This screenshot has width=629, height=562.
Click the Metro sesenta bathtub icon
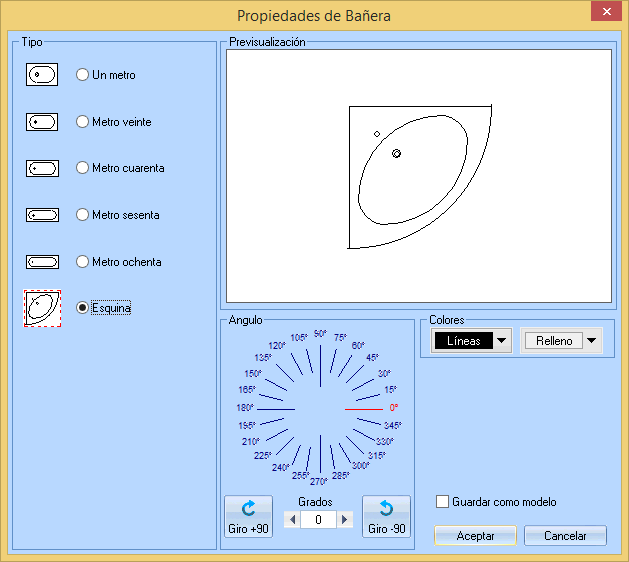[41, 215]
